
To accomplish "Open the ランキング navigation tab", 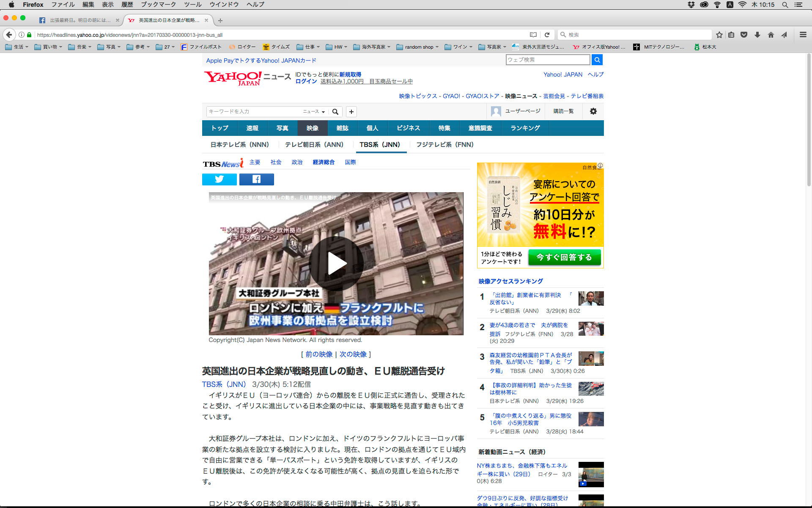I will tap(525, 128).
